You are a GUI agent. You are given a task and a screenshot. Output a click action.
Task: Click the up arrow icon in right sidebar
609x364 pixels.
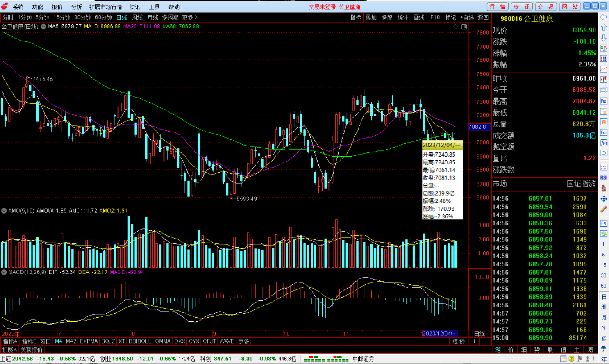coord(604,27)
